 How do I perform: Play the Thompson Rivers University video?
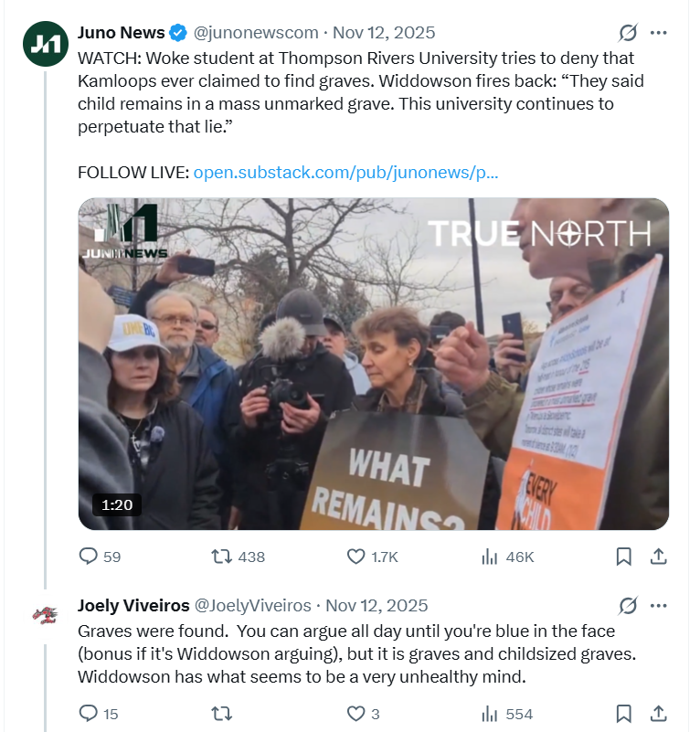(x=373, y=364)
